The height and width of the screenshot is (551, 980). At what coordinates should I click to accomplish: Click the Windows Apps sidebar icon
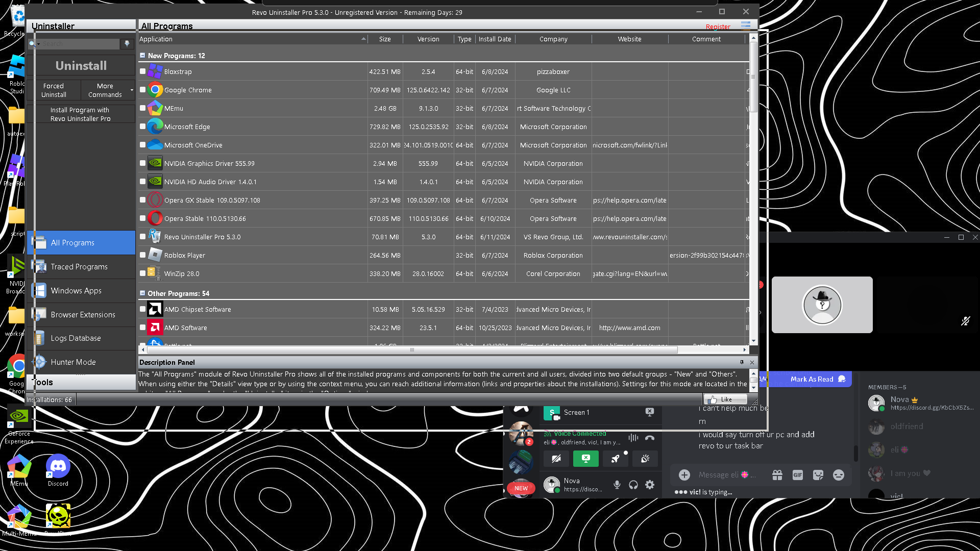[x=39, y=291]
